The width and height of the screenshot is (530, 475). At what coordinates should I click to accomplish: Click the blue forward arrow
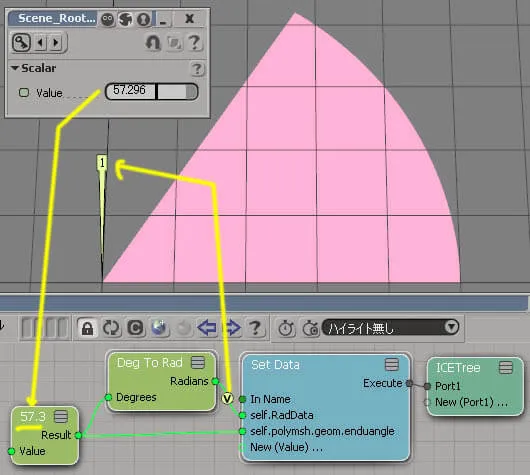pyautogui.click(x=232, y=328)
